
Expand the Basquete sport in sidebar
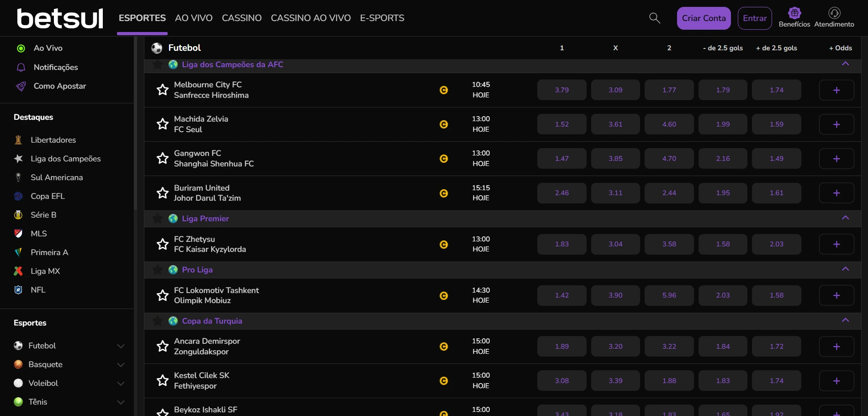click(121, 365)
